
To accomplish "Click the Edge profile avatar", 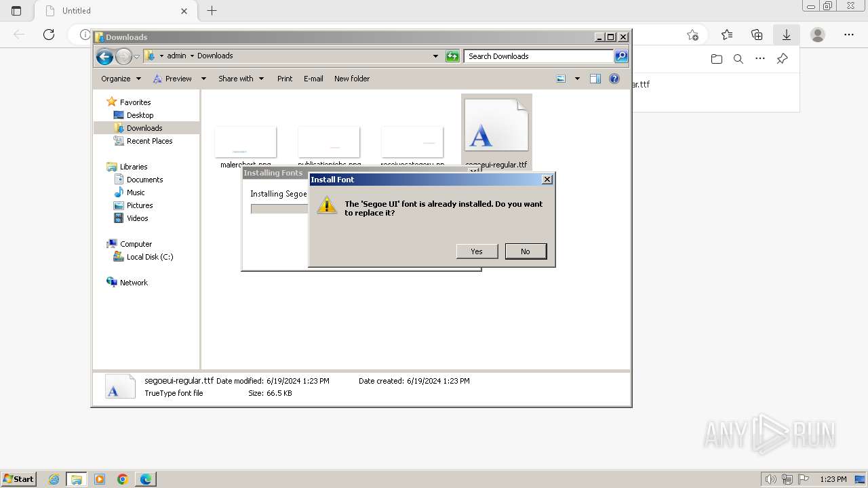I will pos(818,35).
